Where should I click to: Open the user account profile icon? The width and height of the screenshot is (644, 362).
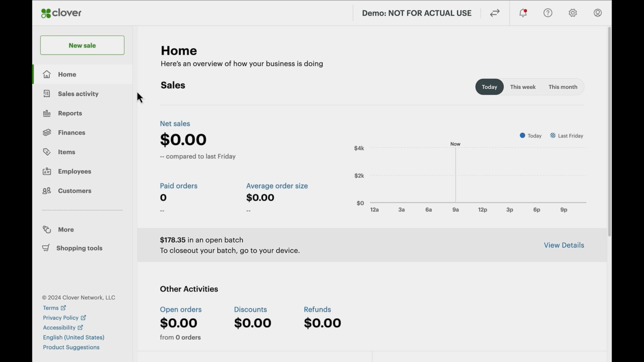(598, 13)
